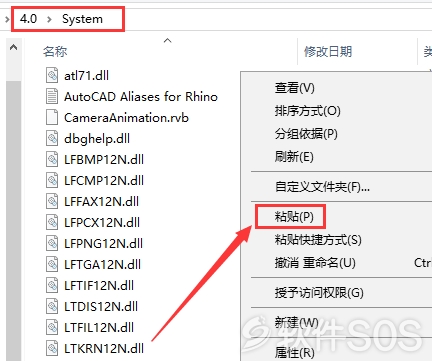
Task: Click the LFPCX12N.dll file icon
Action: click(52, 222)
